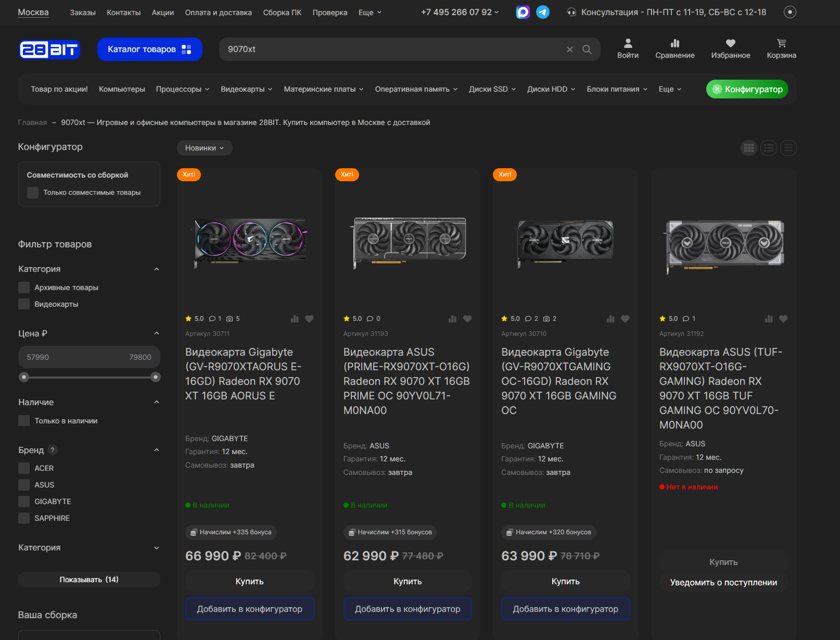Apply filters with Показывать (14)
840x640 pixels.
click(x=89, y=580)
